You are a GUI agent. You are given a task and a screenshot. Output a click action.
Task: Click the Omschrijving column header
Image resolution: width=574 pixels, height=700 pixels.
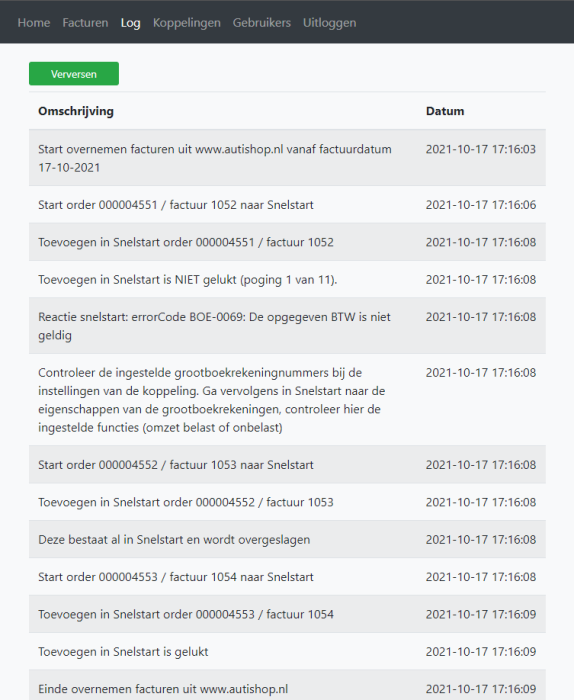pos(76,111)
